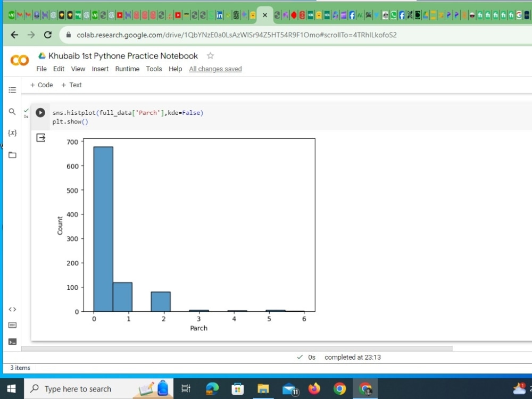Open Microsoft Edge from the taskbar
The width and height of the screenshot is (532, 399).
212,388
